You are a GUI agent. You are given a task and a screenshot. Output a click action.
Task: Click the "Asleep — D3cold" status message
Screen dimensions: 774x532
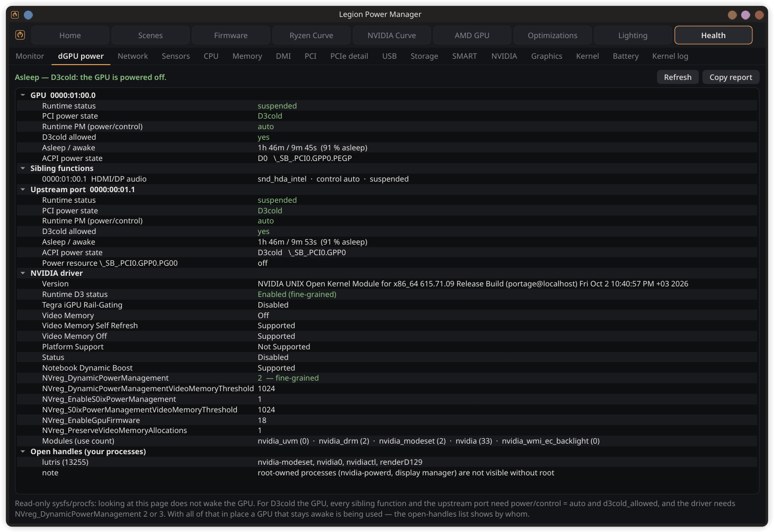[x=91, y=77]
